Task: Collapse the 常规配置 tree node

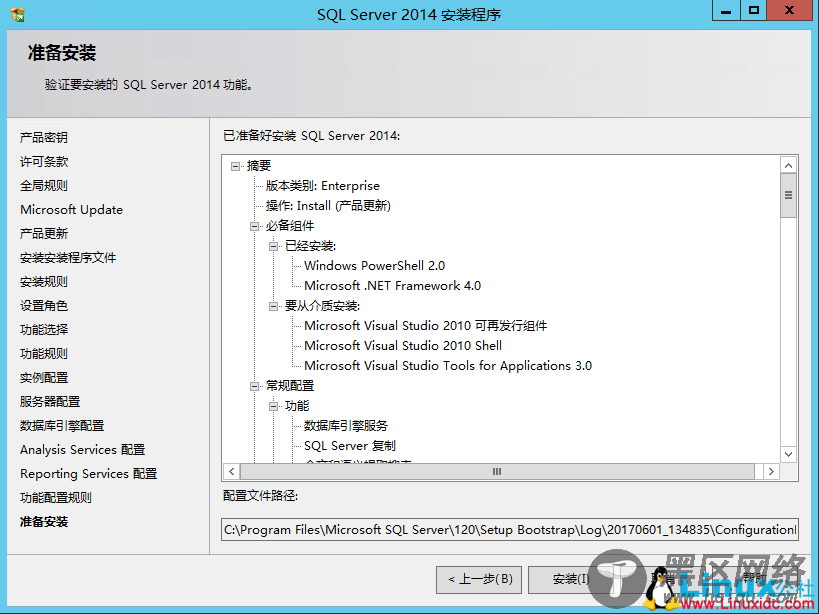Action: pyautogui.click(x=254, y=386)
